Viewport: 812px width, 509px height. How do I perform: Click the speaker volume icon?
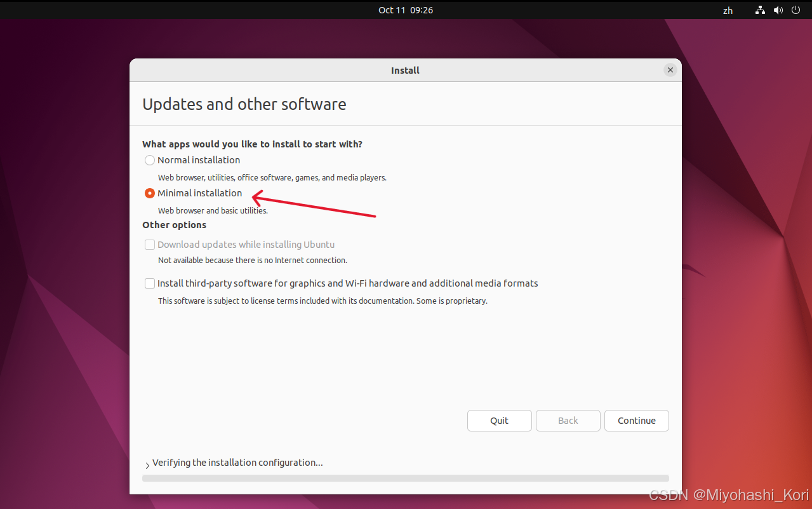click(x=778, y=10)
